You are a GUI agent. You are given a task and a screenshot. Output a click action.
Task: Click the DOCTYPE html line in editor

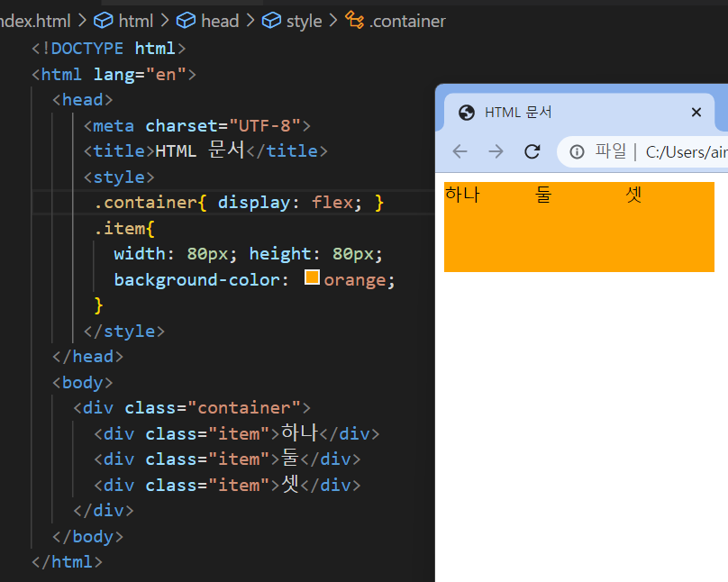point(109,49)
